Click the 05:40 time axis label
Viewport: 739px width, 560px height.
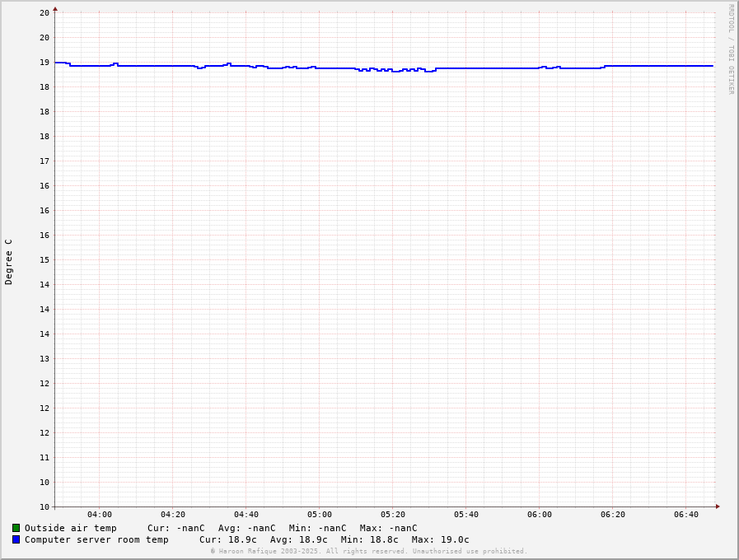pos(466,515)
